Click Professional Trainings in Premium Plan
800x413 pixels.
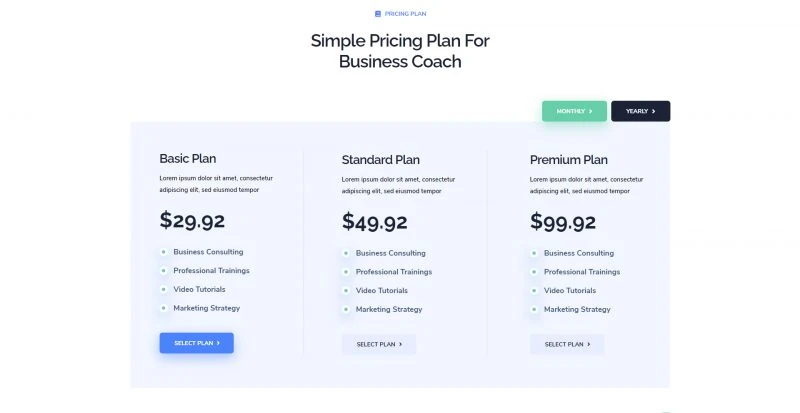[x=582, y=272]
